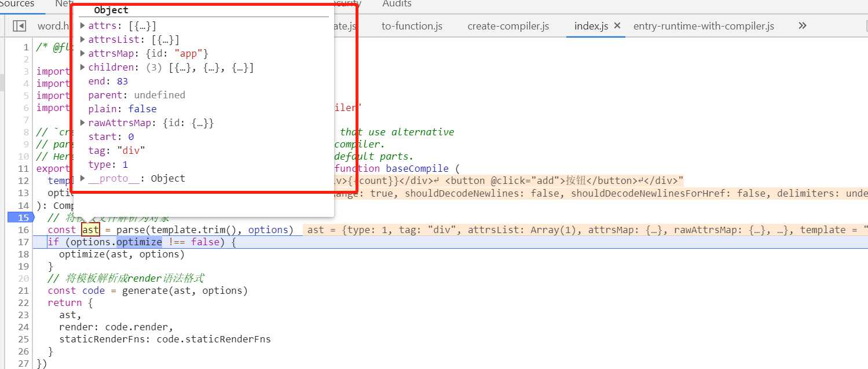The width and height of the screenshot is (868, 369).
Task: Open the to-function.js file tab
Action: point(412,26)
